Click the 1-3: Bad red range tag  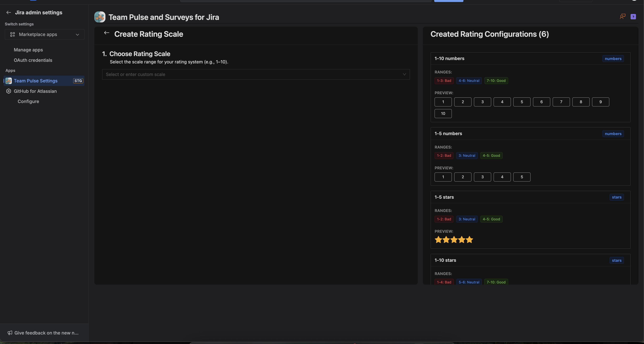click(444, 81)
